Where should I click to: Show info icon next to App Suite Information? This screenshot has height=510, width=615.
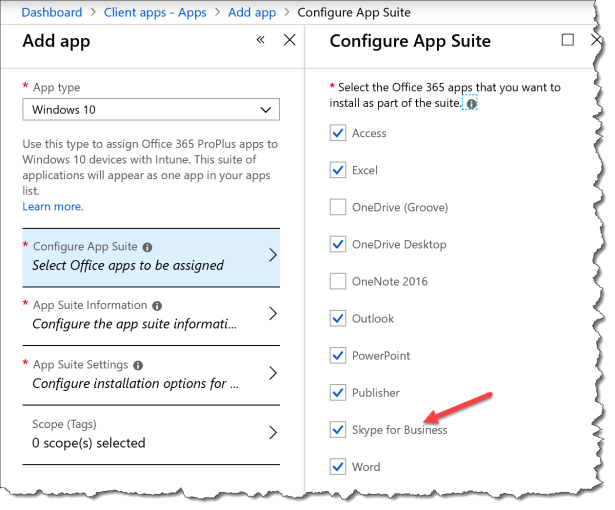[157, 306]
